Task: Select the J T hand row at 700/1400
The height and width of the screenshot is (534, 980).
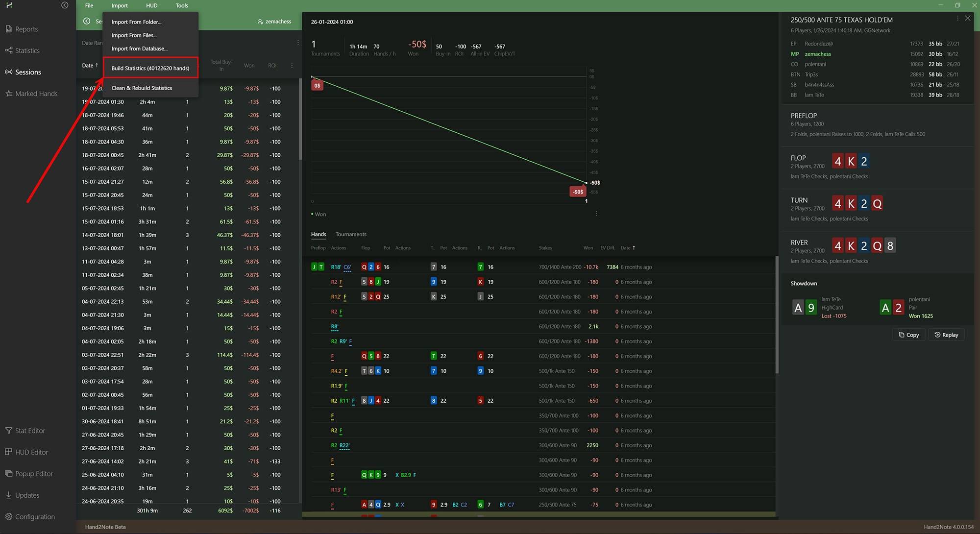Action: coord(543,267)
